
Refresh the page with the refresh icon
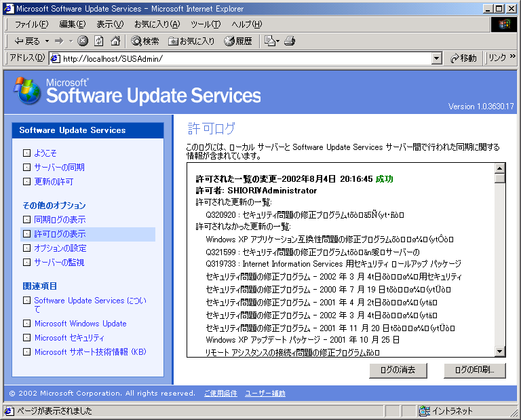point(98,41)
